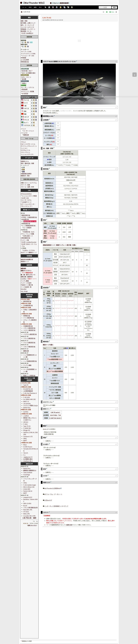The width and height of the screenshot is (138, 644).
Task: Click the home icon in breadcrumb
Action: point(21,12)
